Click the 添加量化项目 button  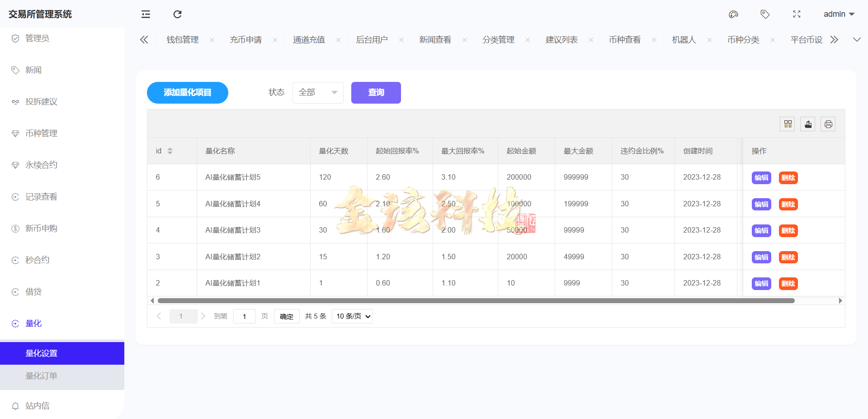click(x=187, y=92)
